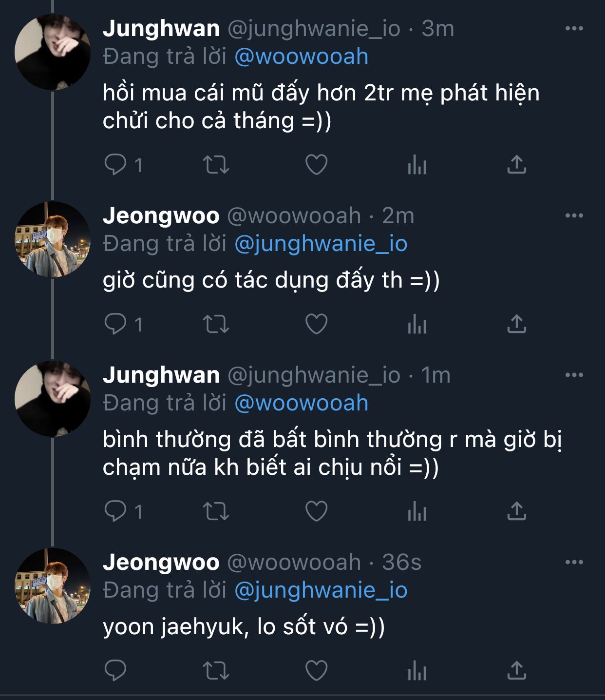This screenshot has width=605, height=700.
Task: Reply to Junghwan's 3m tweet
Action: (x=115, y=165)
